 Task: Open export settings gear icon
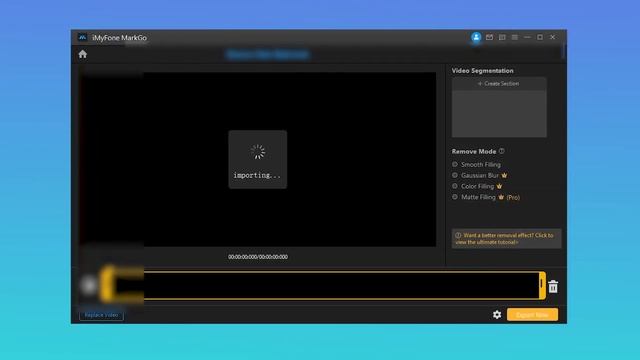[x=497, y=315]
